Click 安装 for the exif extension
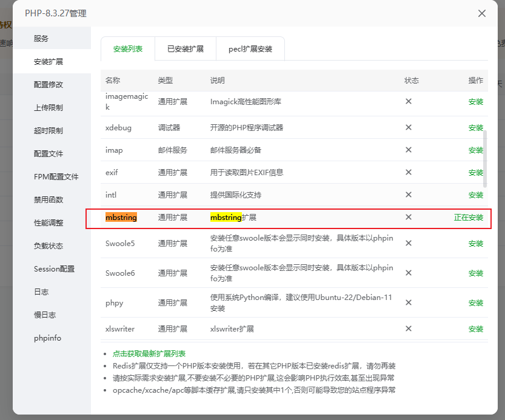The width and height of the screenshot is (505, 420). coord(475,173)
